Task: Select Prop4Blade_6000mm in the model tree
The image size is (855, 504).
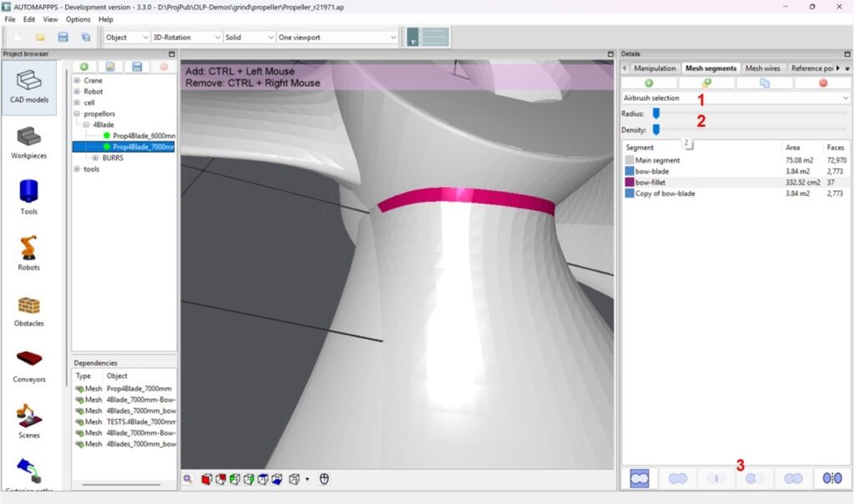Action: point(144,135)
